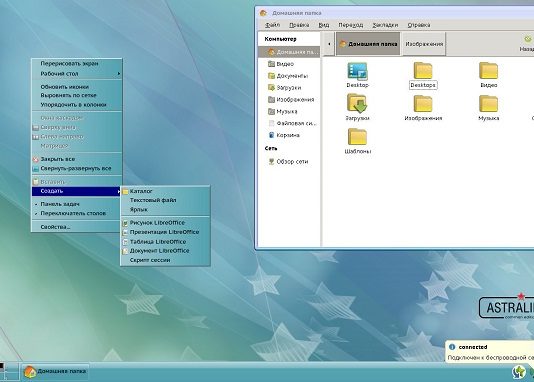The height and width of the screenshot is (382, 534).
Task: Choose Выровнять по сетке
Action: 77,95
